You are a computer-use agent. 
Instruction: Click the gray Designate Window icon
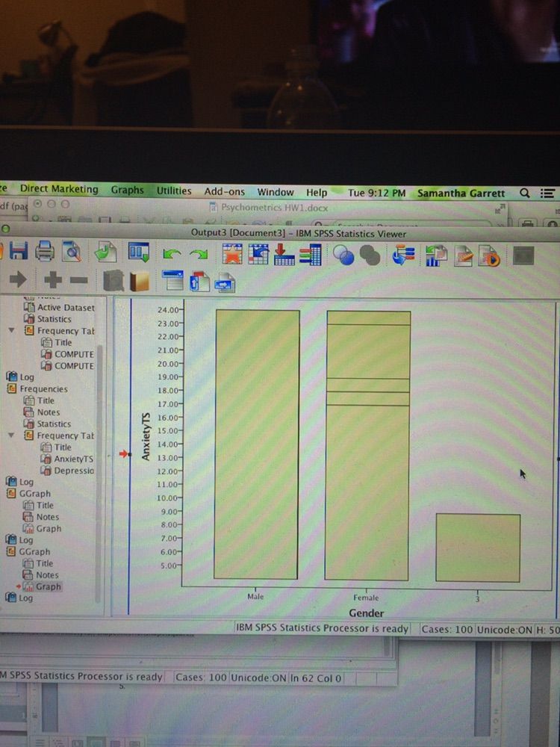(x=523, y=256)
